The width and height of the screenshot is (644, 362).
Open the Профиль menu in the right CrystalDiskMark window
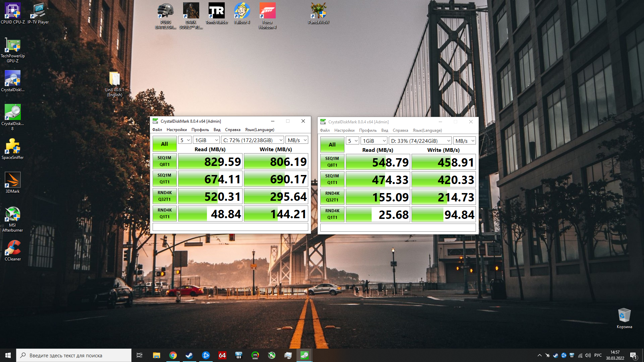coord(368,130)
